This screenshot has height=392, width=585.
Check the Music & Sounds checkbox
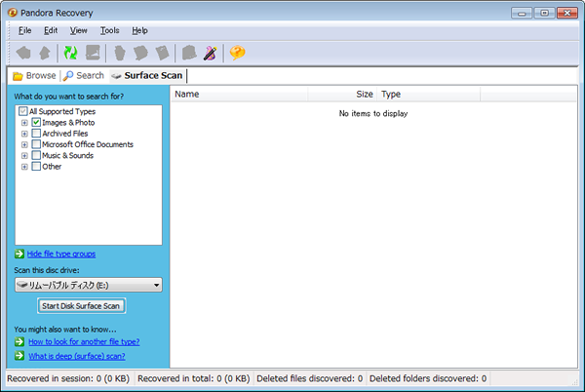36,155
